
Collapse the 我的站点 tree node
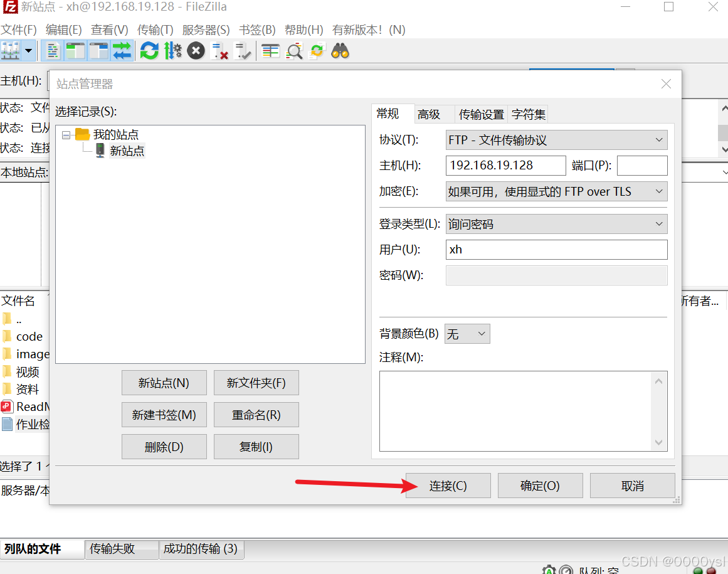(66, 135)
